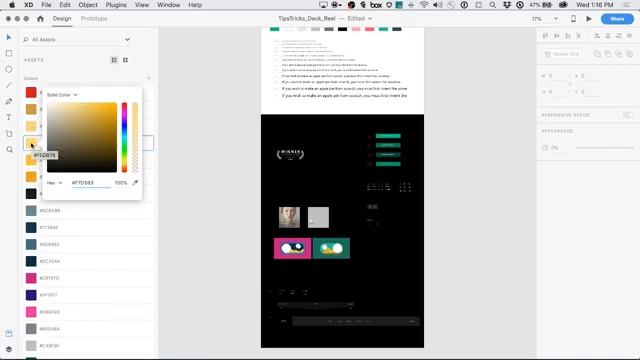Select the magenta #C61570 color swatch

pyautogui.click(x=31, y=278)
